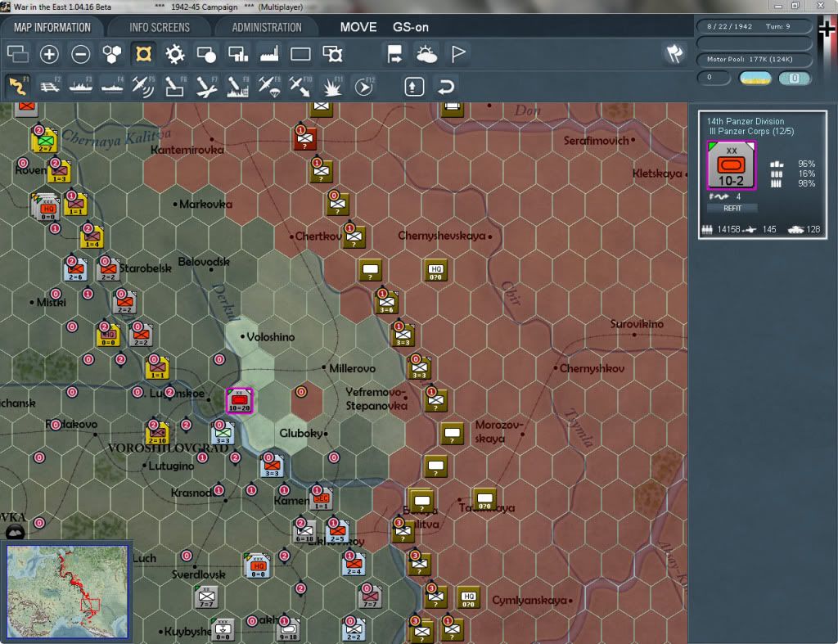The width and height of the screenshot is (838, 644).
Task: Open the MAP INFORMATION tab
Action: click(x=52, y=27)
